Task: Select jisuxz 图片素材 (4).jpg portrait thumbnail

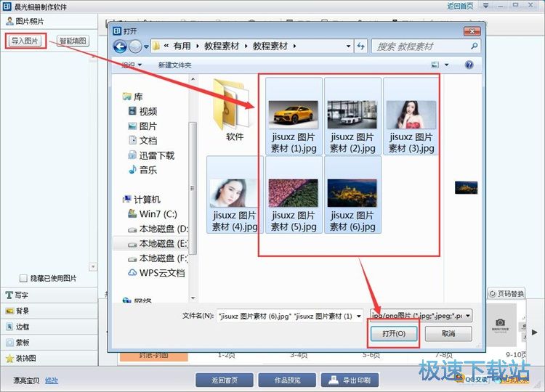Action: pos(235,195)
